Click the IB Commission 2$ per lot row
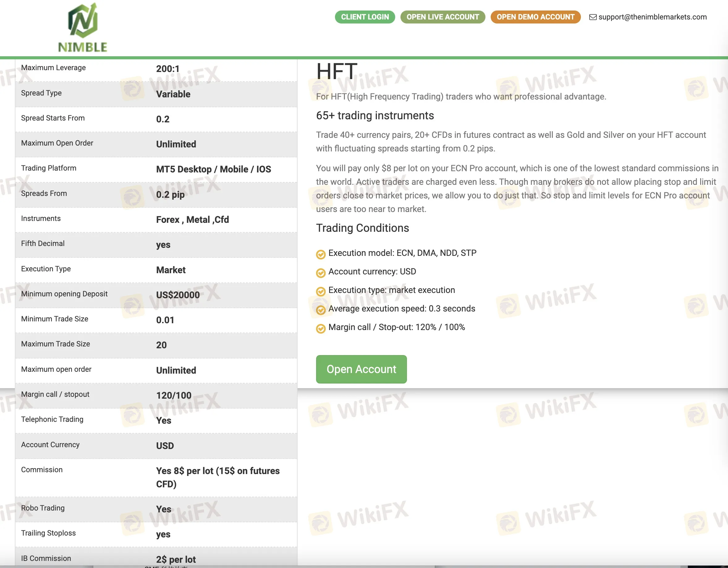Screen dimensions: 728x568 point(156,558)
